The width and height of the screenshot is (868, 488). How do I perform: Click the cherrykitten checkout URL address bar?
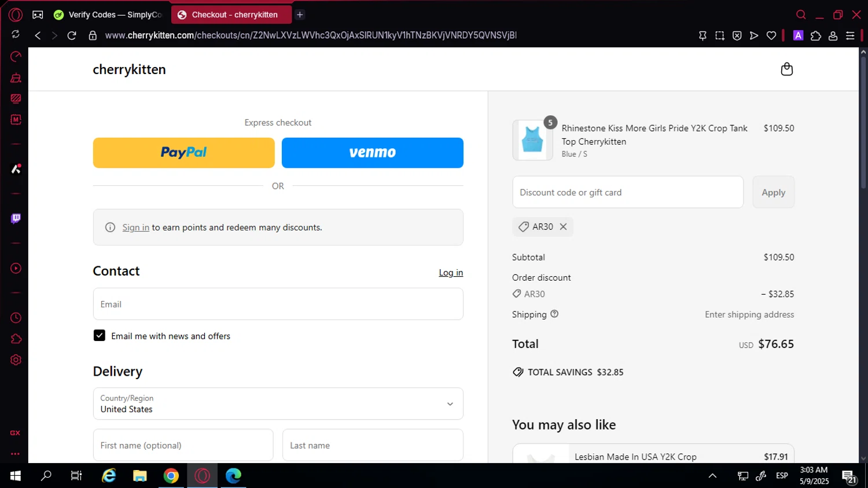click(311, 35)
